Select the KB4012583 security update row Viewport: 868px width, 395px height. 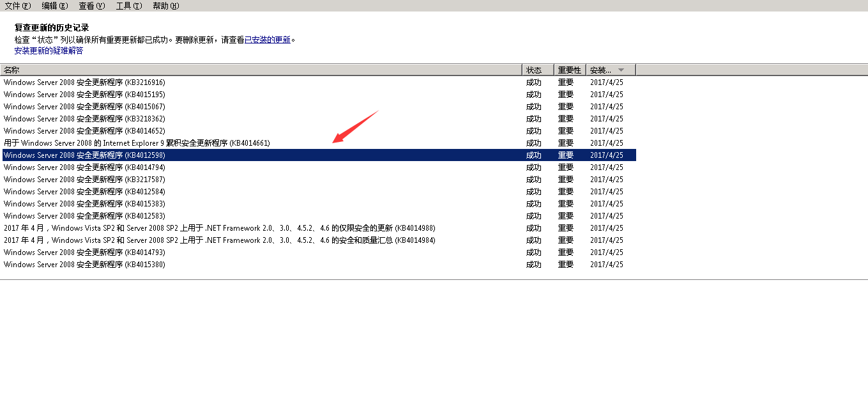(x=84, y=216)
